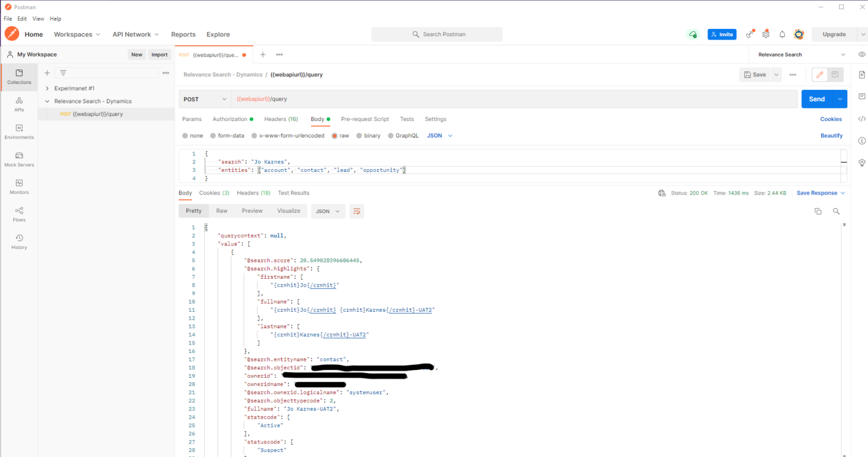
Task: Open the code snippet generator in the right sidebar
Action: click(x=861, y=119)
